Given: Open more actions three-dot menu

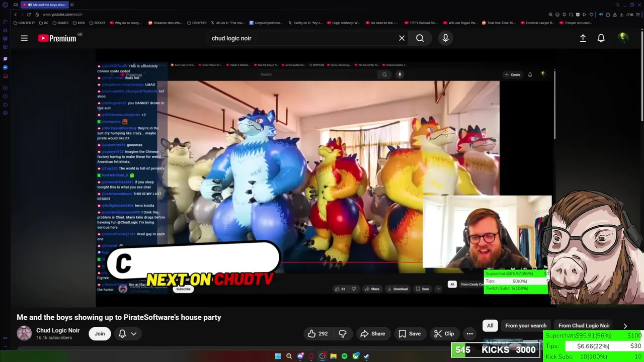Looking at the screenshot, I should pos(469,334).
